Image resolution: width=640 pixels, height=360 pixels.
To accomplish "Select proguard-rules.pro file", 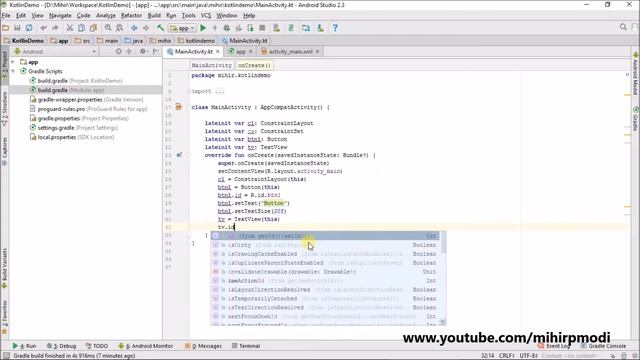I will 89,109.
